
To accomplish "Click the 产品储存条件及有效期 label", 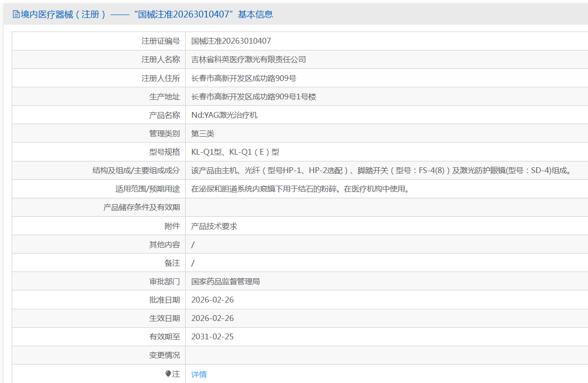I will point(142,207).
